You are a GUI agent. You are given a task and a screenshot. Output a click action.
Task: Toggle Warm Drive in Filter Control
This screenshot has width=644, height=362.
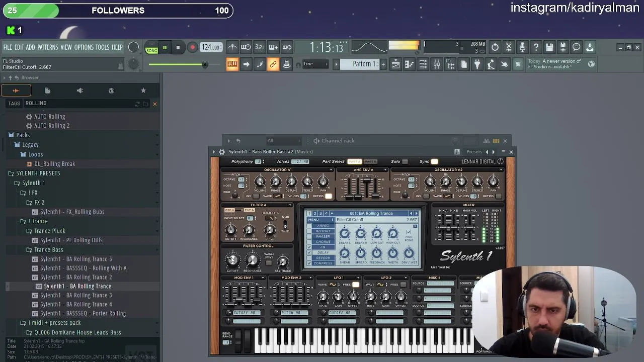pos(269,263)
